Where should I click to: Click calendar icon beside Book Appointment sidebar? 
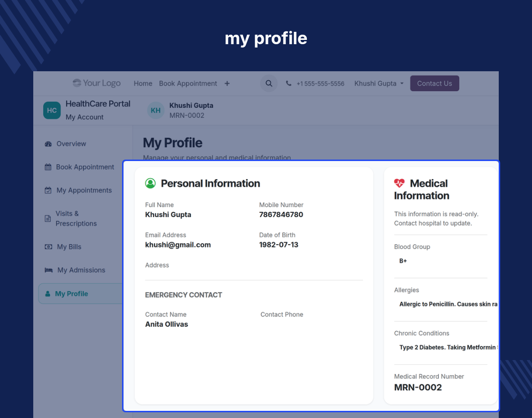pos(48,167)
